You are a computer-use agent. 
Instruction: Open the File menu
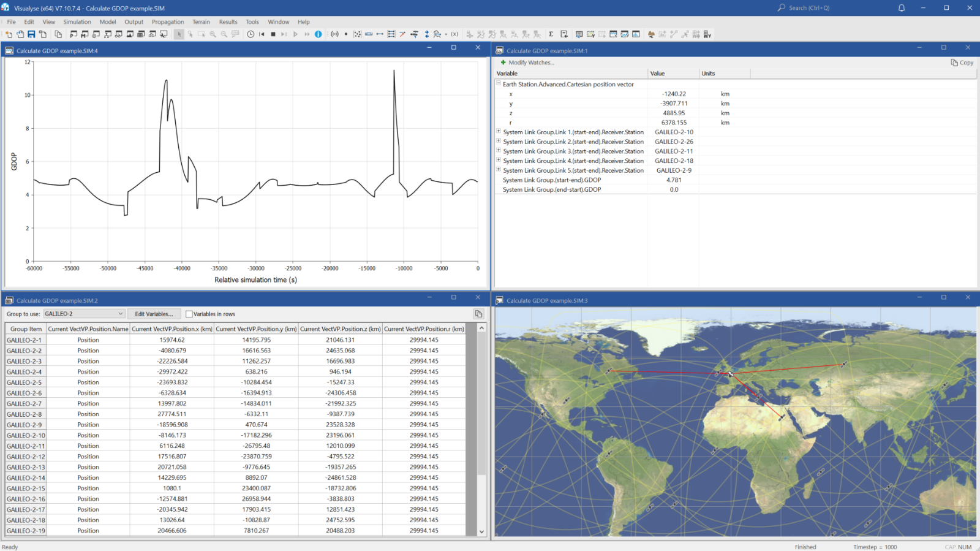(11, 21)
